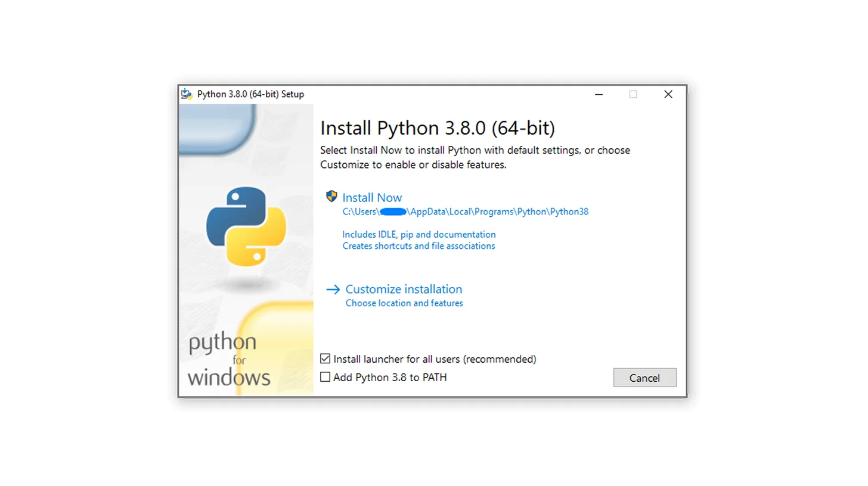
Task: Click 'Creates shortcuts and file associations' text
Action: pos(418,246)
